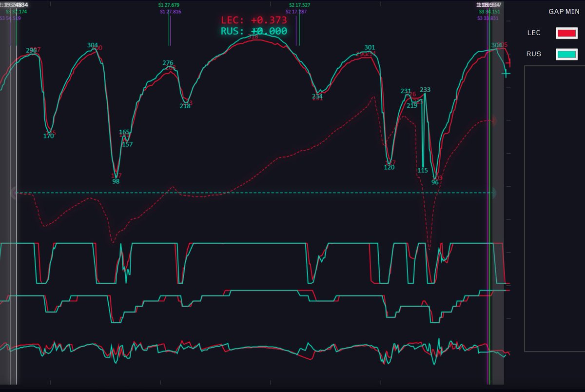Click the empty panel box below the legend
Viewport: 585px width, 392px height.
coord(554,209)
